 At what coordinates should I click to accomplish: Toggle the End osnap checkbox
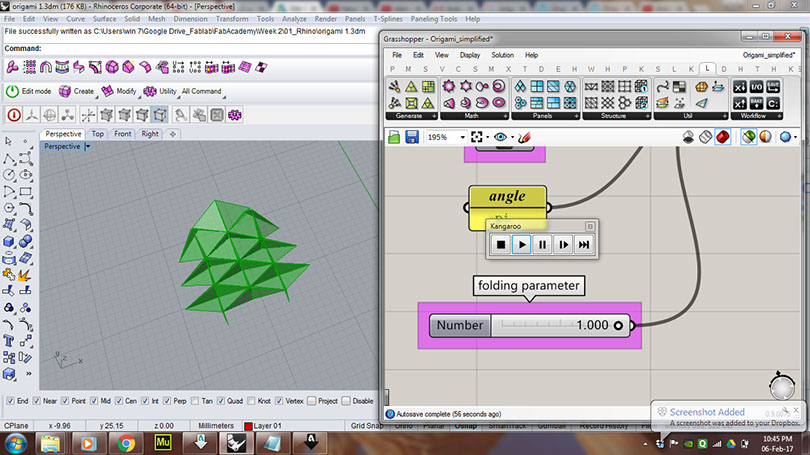coord(10,401)
